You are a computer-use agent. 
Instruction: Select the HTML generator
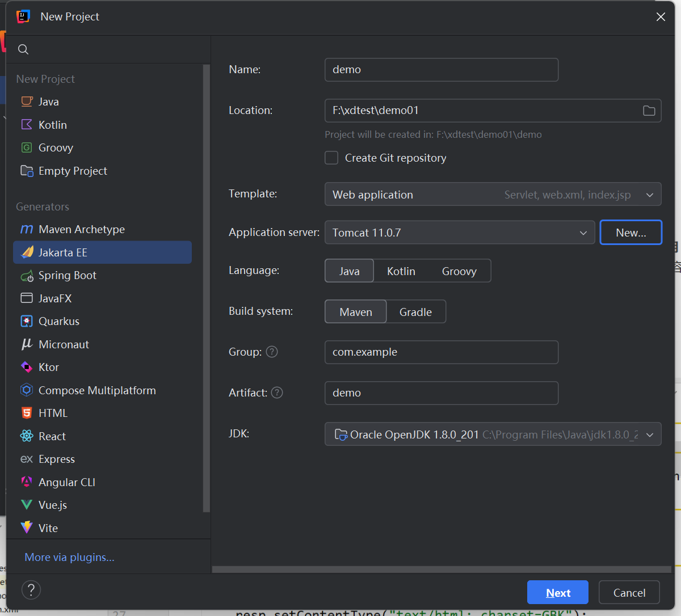[x=102, y=413]
